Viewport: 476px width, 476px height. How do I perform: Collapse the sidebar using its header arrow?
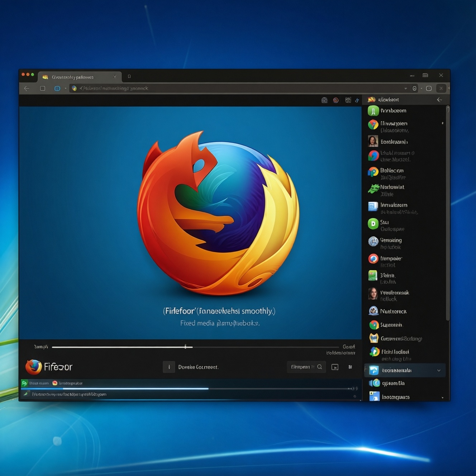pos(439,100)
